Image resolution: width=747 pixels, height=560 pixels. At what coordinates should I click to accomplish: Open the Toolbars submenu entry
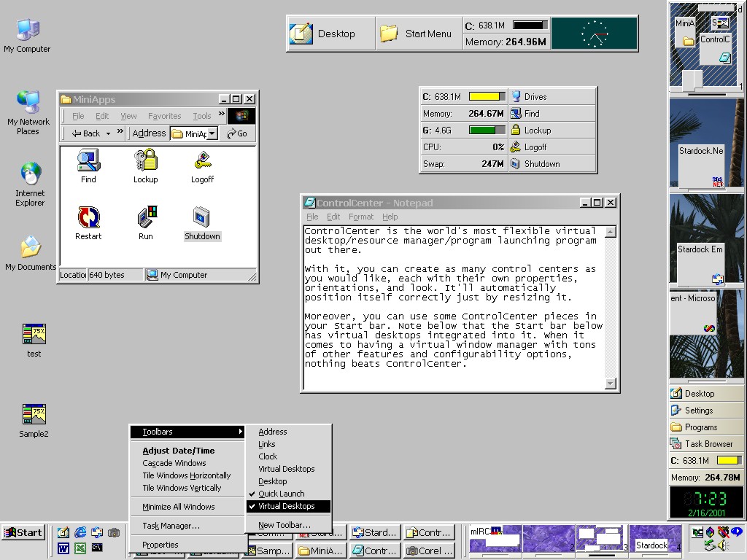187,432
